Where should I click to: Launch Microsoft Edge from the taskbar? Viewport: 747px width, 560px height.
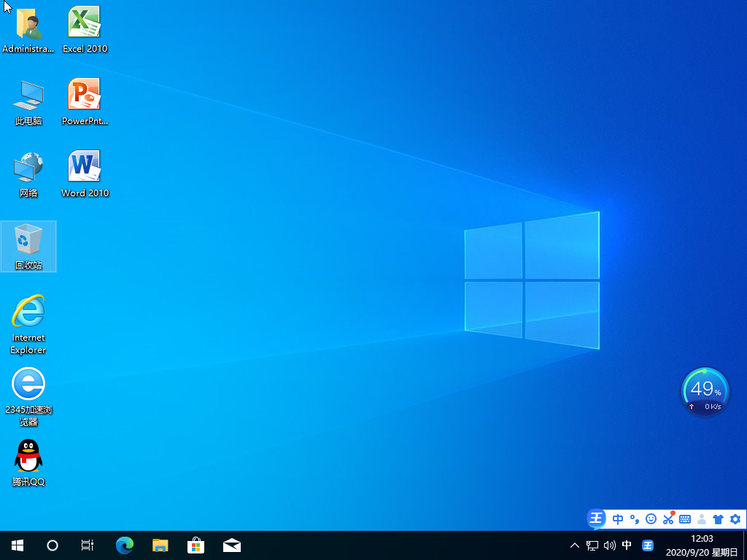(125, 545)
